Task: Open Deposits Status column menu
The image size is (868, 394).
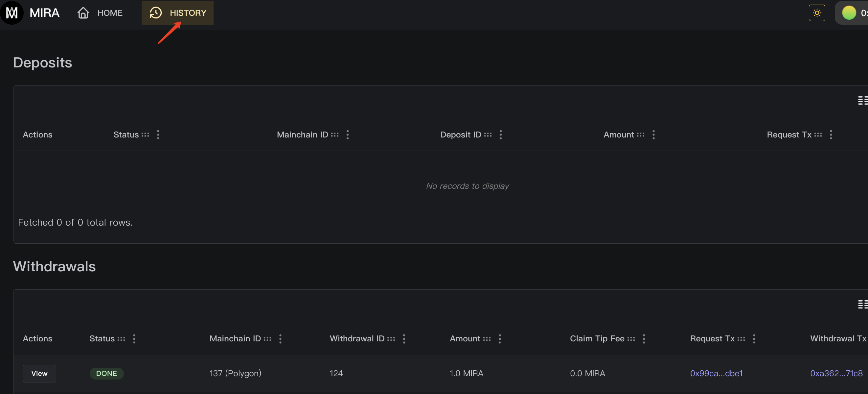Action: [x=158, y=135]
